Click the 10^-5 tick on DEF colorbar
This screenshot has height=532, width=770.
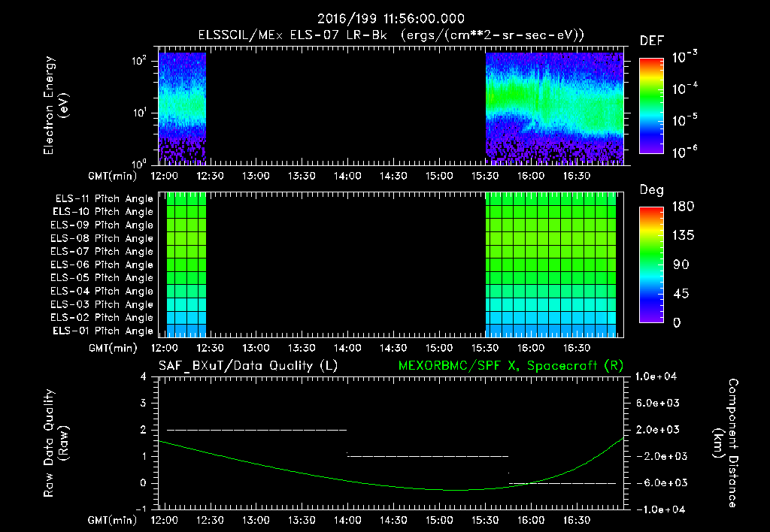click(684, 119)
